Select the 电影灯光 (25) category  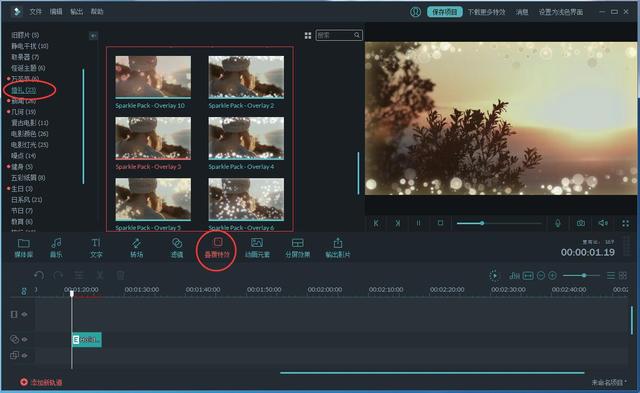(30, 145)
